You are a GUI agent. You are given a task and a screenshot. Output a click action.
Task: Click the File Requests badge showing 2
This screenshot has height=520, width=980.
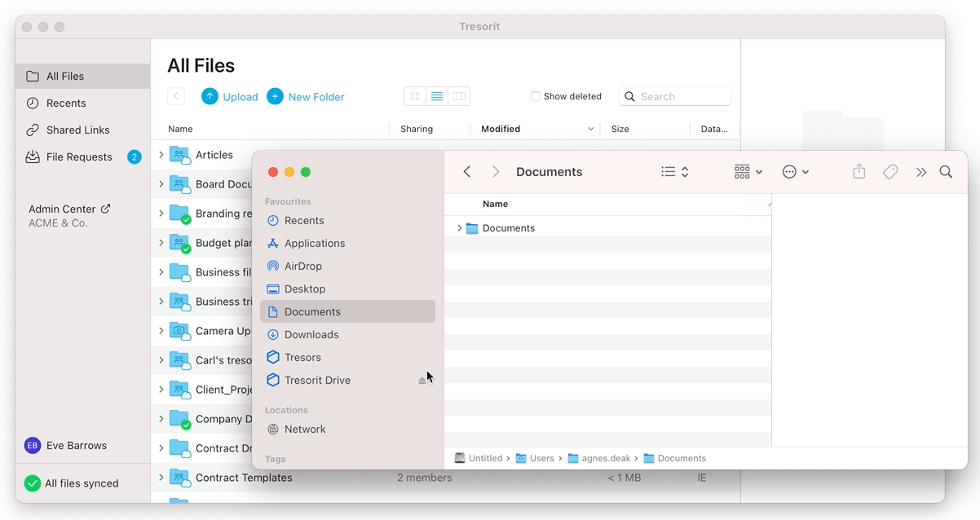click(x=135, y=156)
